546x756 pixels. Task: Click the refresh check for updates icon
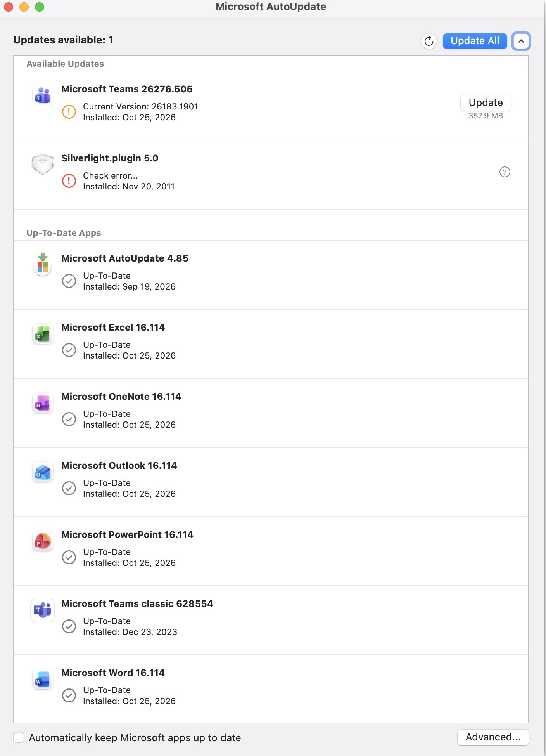click(429, 41)
